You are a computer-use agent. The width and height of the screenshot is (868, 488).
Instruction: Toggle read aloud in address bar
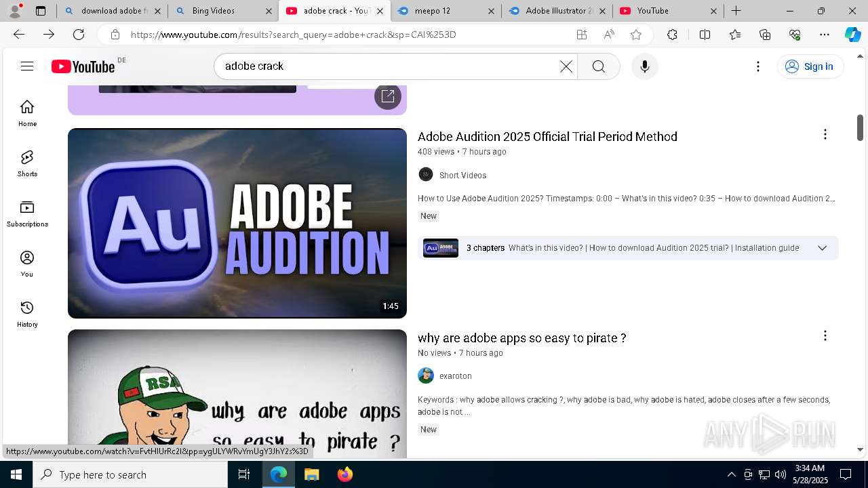point(609,35)
